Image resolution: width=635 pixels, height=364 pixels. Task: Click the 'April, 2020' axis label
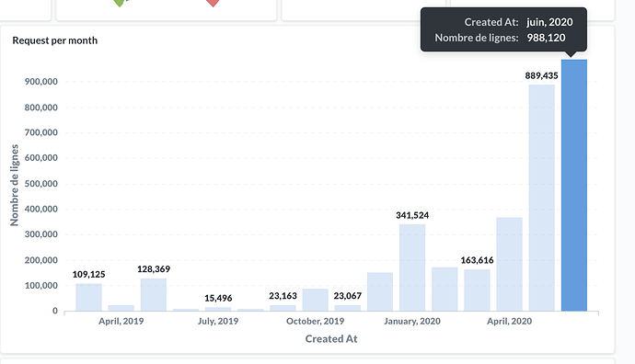pos(510,321)
